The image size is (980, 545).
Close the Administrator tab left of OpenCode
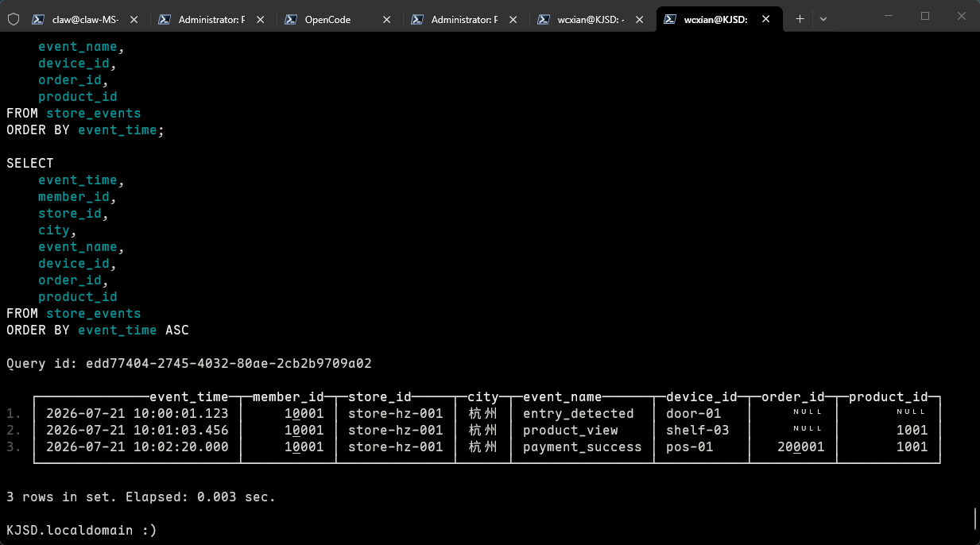(x=261, y=19)
